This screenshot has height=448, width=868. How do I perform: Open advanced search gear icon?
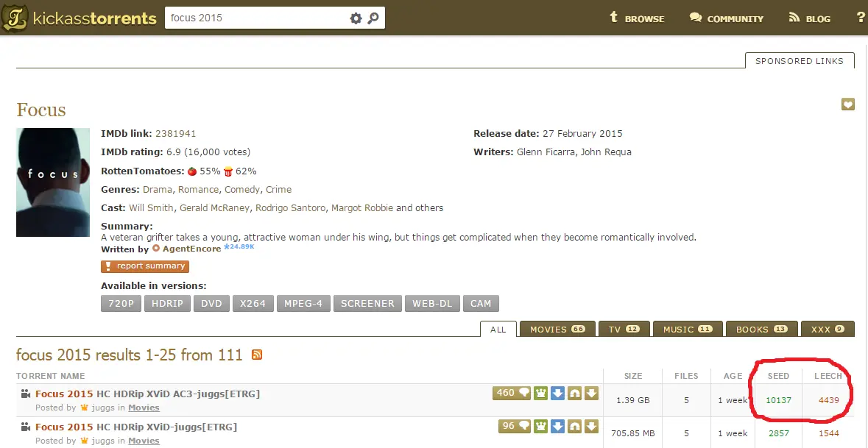click(x=356, y=18)
